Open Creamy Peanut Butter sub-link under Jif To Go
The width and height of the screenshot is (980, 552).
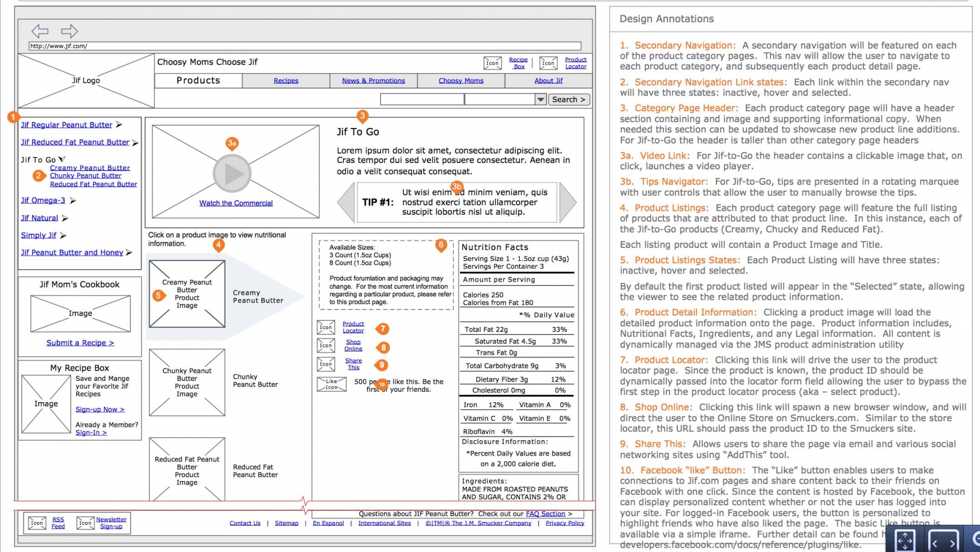point(90,168)
